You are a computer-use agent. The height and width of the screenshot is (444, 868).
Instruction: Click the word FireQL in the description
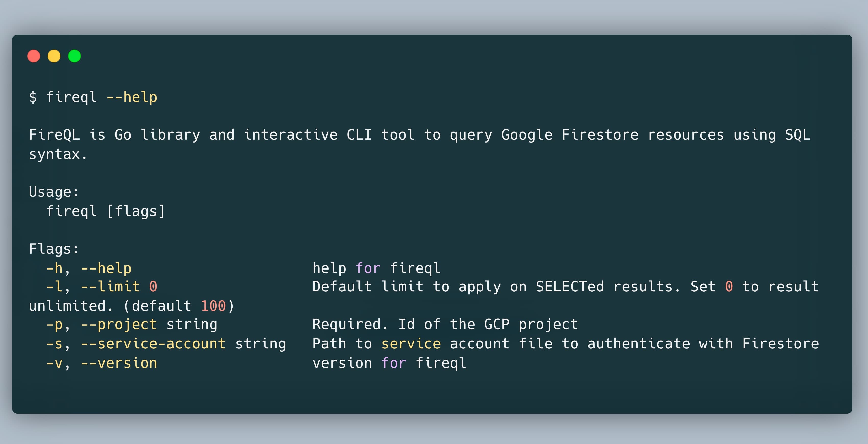pyautogui.click(x=54, y=135)
